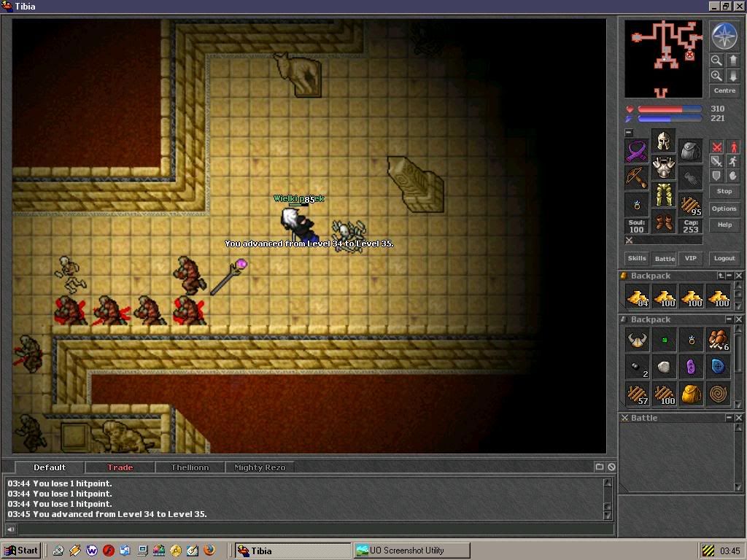747x560 pixels.
Task: Minimize the Battle panel
Action: point(729,418)
